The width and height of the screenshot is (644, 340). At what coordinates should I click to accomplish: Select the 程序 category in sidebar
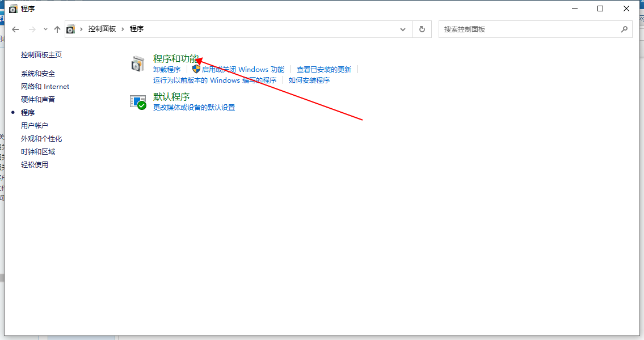click(x=28, y=112)
